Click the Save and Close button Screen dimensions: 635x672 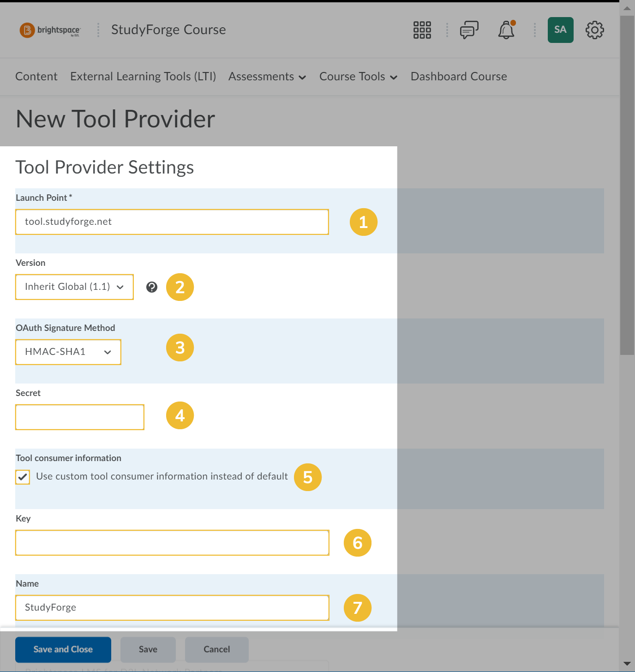click(x=63, y=649)
